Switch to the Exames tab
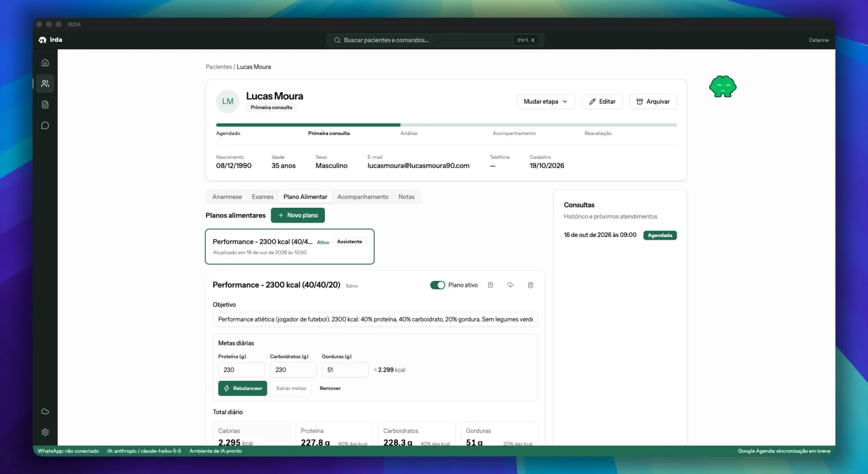Viewport: 868px width, 474px height. click(263, 197)
